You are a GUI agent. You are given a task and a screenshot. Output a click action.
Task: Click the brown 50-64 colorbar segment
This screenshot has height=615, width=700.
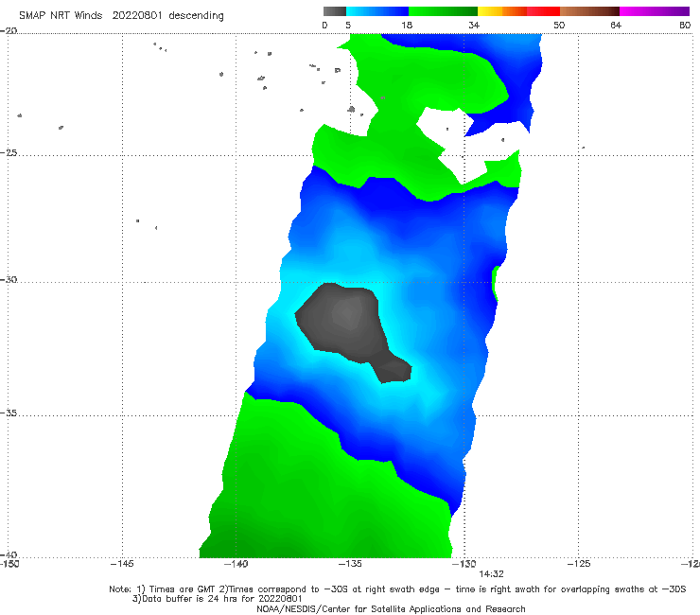pyautogui.click(x=589, y=11)
